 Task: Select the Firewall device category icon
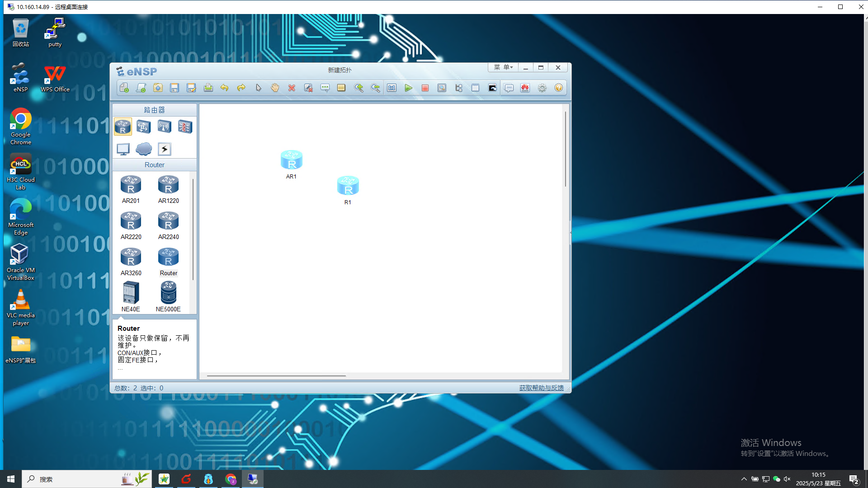tap(185, 127)
